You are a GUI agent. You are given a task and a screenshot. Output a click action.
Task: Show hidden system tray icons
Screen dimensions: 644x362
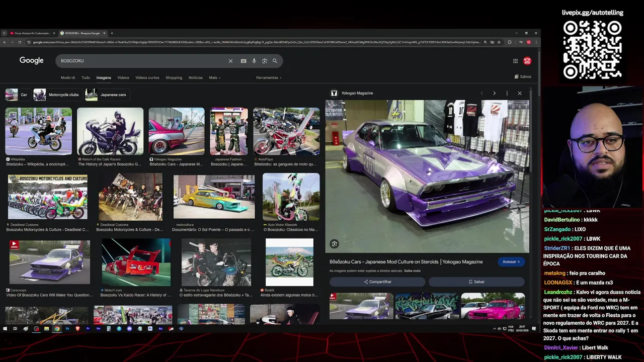494,329
